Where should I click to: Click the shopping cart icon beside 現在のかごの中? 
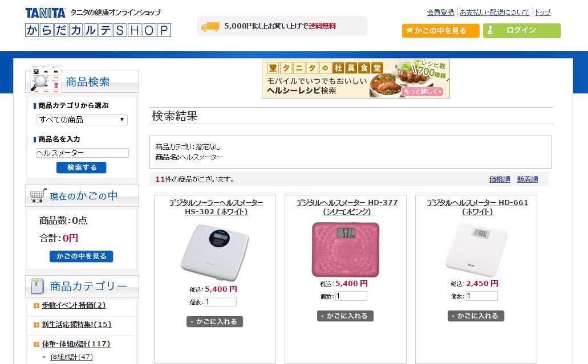(38, 195)
